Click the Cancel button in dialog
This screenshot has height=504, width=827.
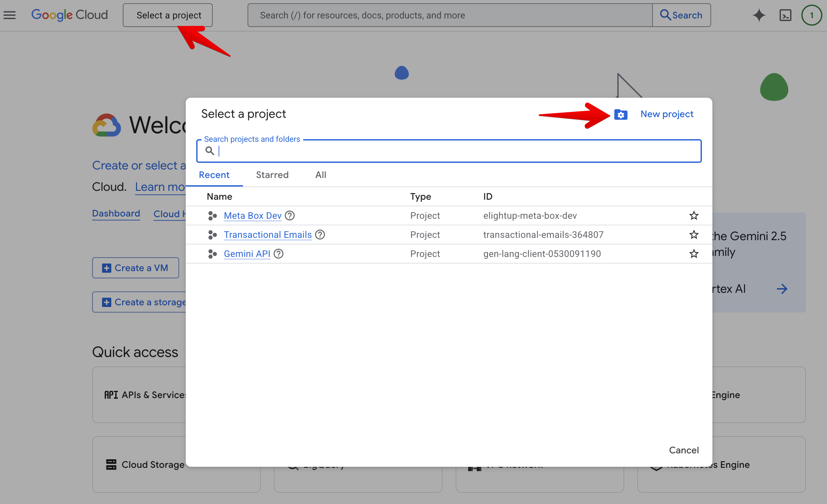(684, 450)
